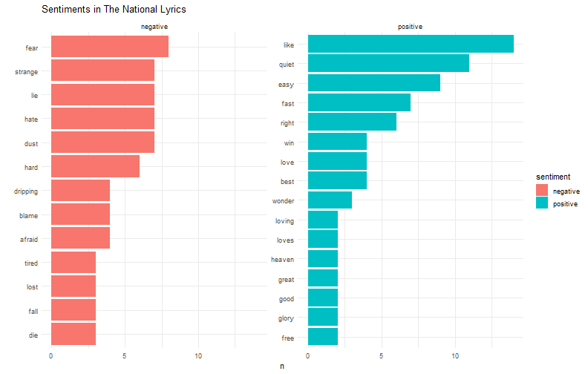Click the 'negative' legend label text
This screenshot has height=374, width=588.
[566, 191]
